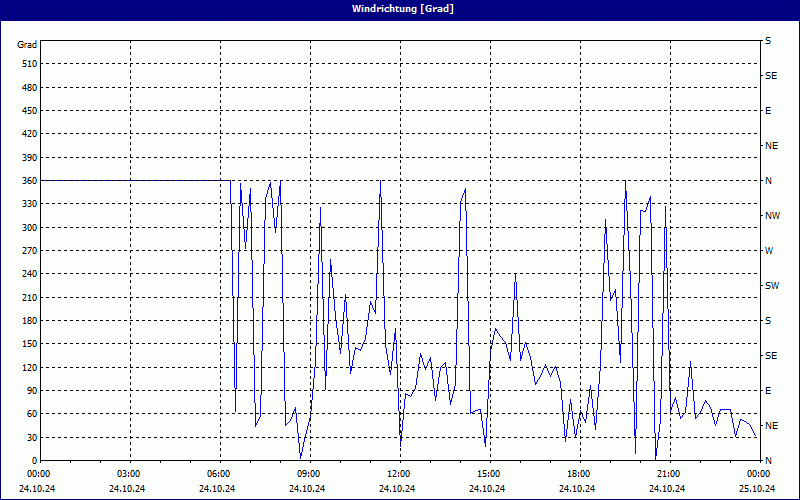Click the 21:00 time axis label

(668, 473)
